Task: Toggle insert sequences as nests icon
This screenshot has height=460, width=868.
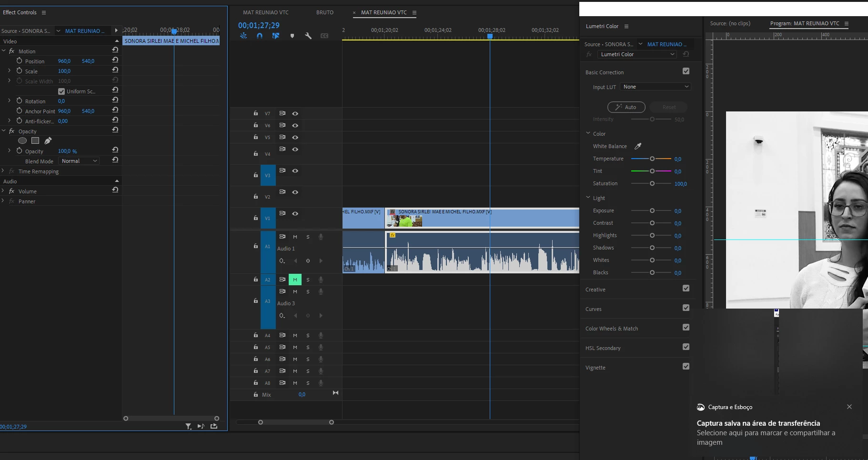Action: 243,36
